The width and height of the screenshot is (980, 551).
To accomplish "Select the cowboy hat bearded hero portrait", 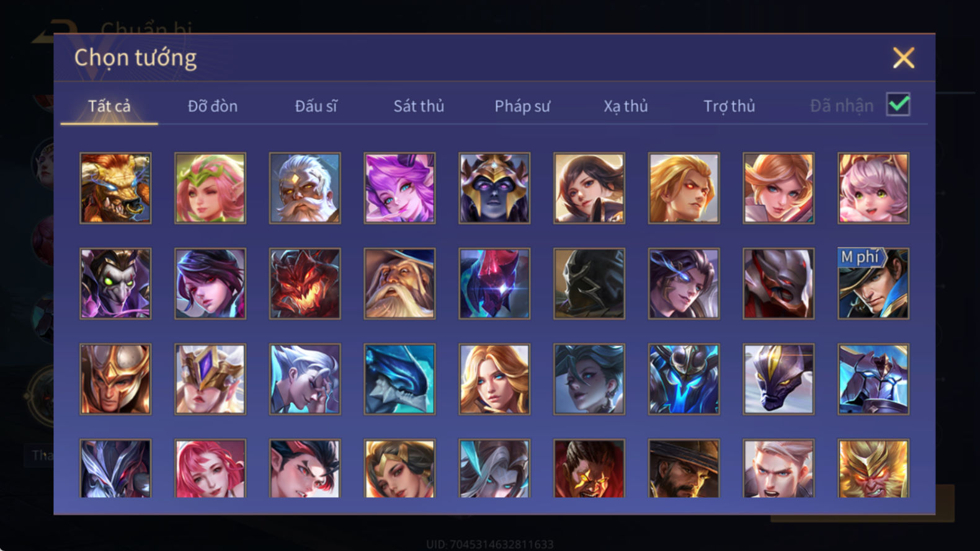I will tap(684, 469).
